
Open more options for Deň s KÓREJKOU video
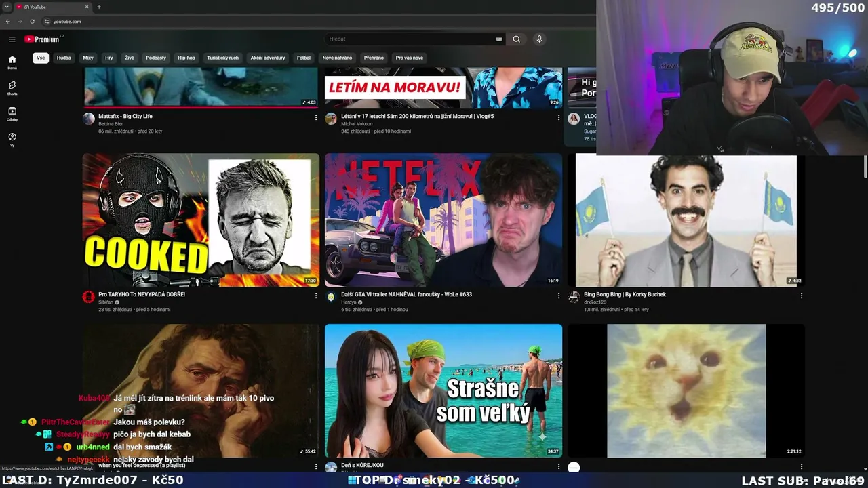(x=559, y=466)
